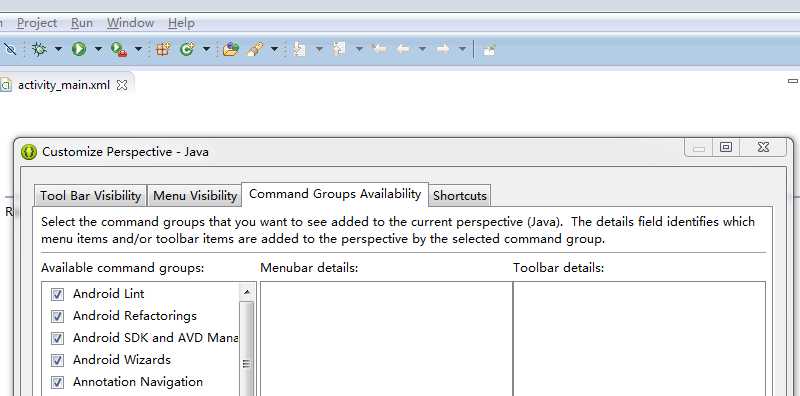Open the Window menu
This screenshot has width=800, height=396.
click(130, 23)
